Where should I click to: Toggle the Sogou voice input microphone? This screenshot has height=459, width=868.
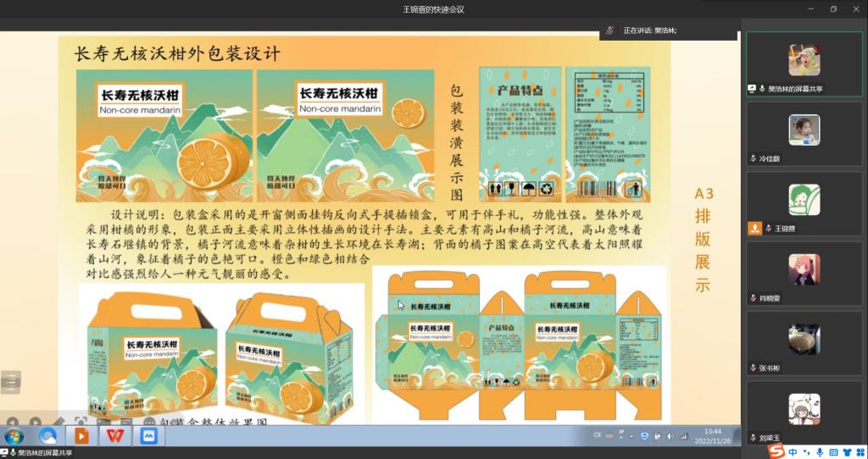(x=819, y=452)
